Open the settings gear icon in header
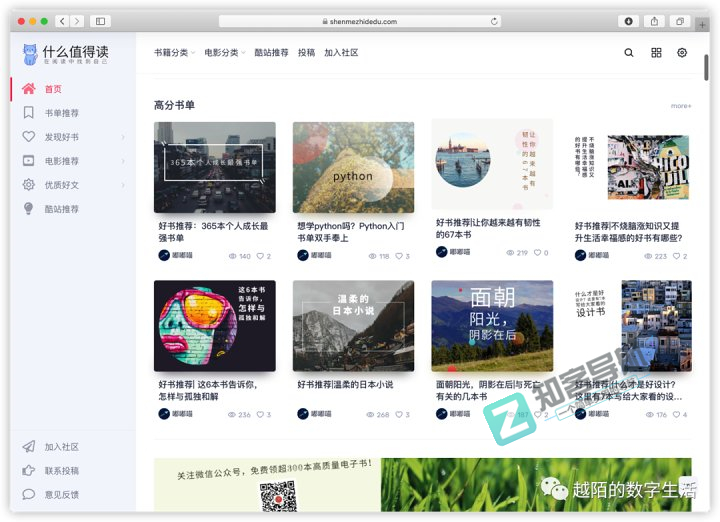The image size is (720, 522). click(682, 53)
